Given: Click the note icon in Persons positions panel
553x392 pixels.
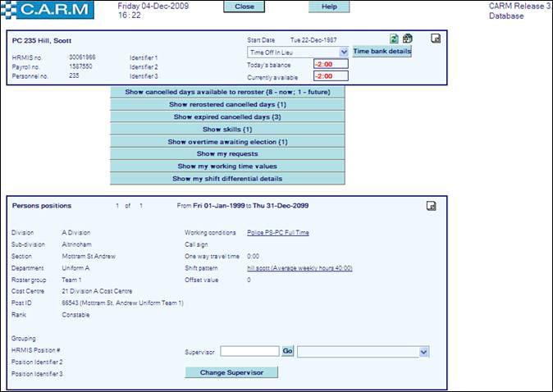Looking at the screenshot, I should point(432,206).
